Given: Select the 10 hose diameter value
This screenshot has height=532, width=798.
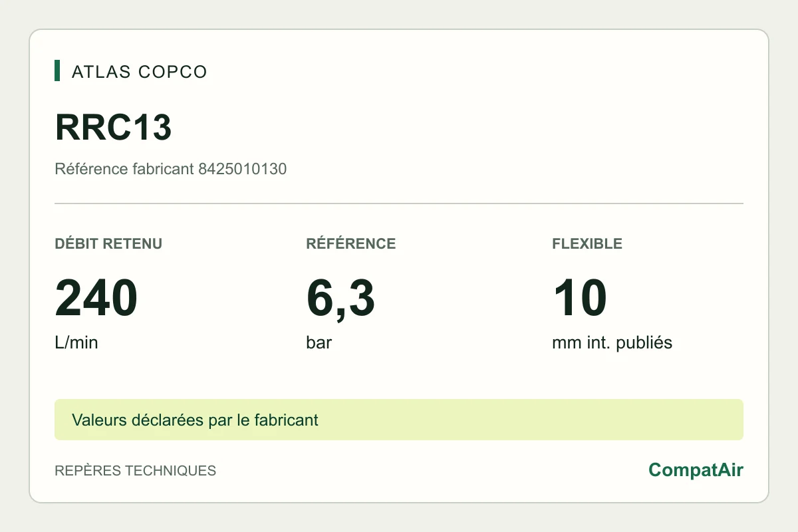Looking at the screenshot, I should click(579, 298).
